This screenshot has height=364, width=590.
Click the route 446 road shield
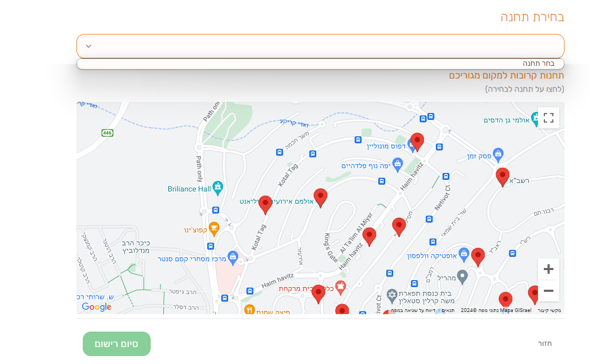[x=107, y=133]
